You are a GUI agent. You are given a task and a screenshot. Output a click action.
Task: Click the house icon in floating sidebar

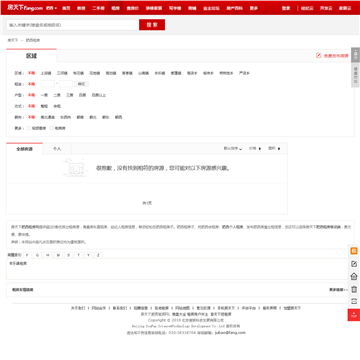[x=354, y=276]
